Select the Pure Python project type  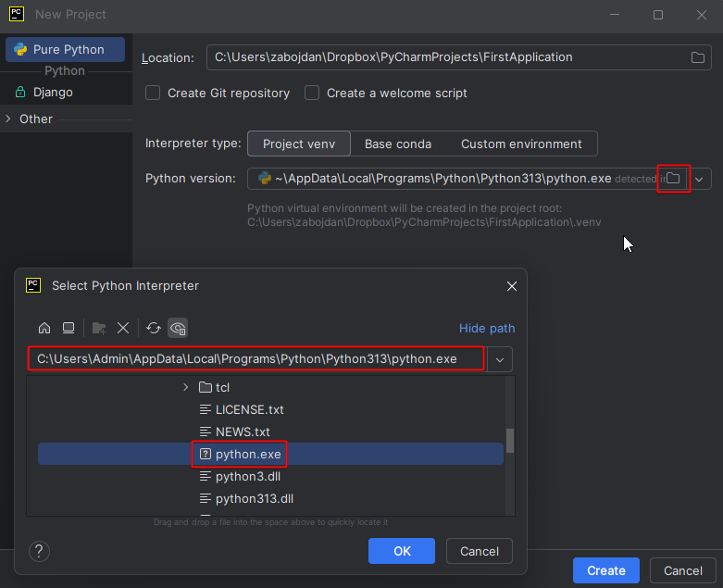(x=65, y=49)
